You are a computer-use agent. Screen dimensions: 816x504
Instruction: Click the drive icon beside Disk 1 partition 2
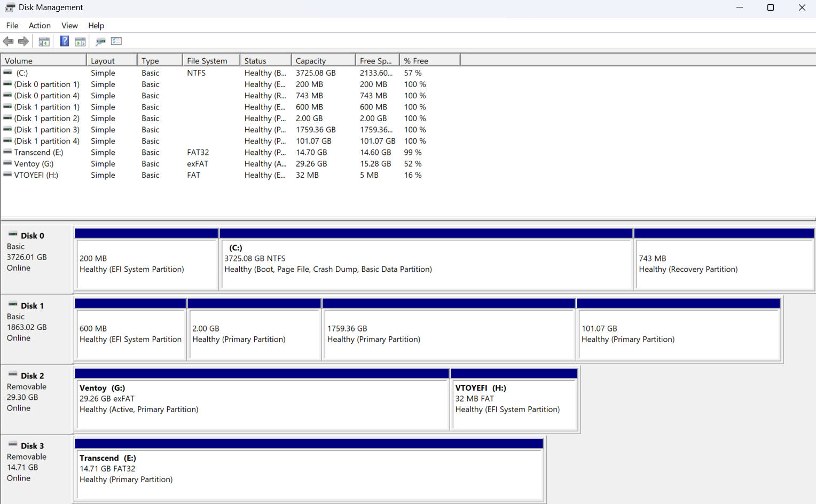(x=7, y=118)
